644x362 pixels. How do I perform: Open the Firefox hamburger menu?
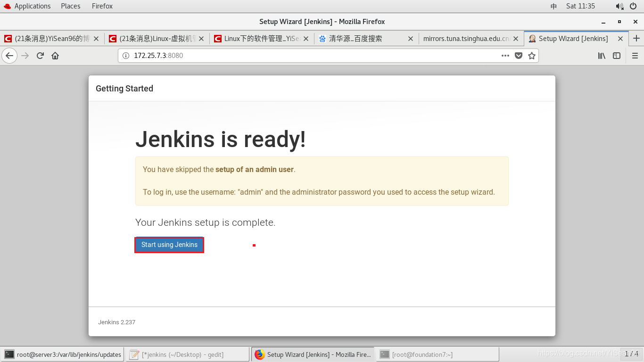tap(635, 56)
